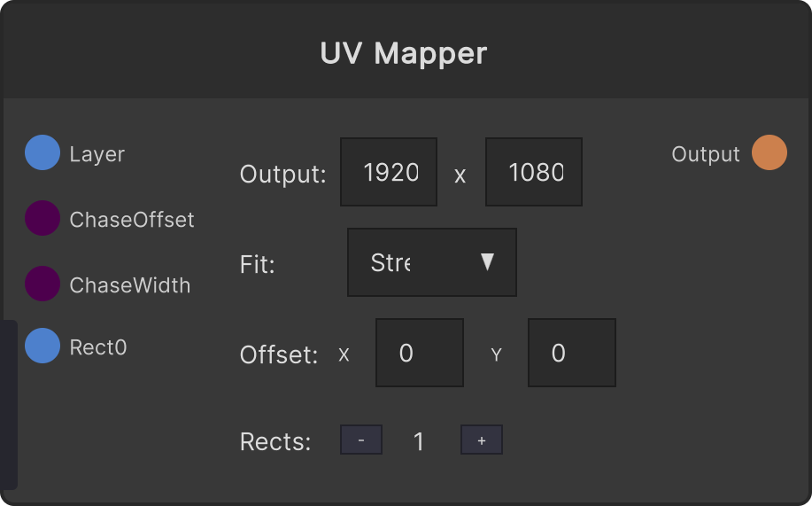Select the UV Mapper node title

point(404,53)
